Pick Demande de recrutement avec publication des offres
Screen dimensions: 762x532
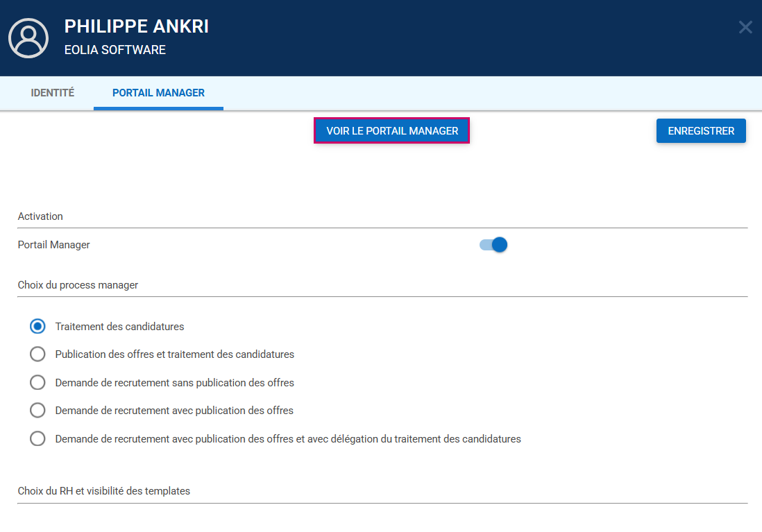point(37,411)
